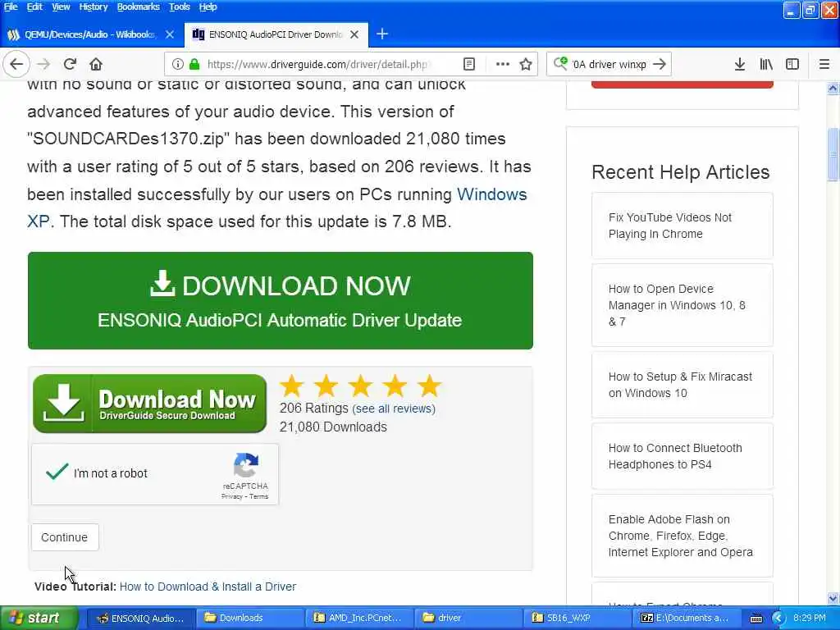840x630 pixels.
Task: Bookmark this page with the star
Action: click(x=526, y=64)
